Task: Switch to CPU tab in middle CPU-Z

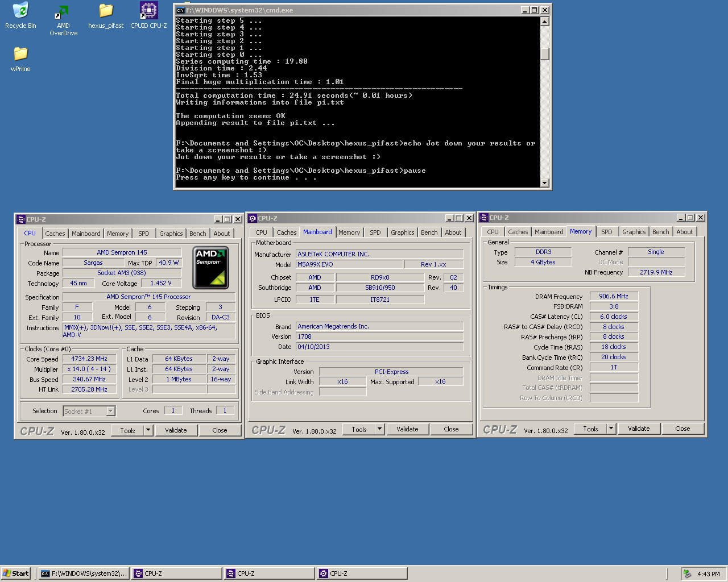Action: point(262,232)
